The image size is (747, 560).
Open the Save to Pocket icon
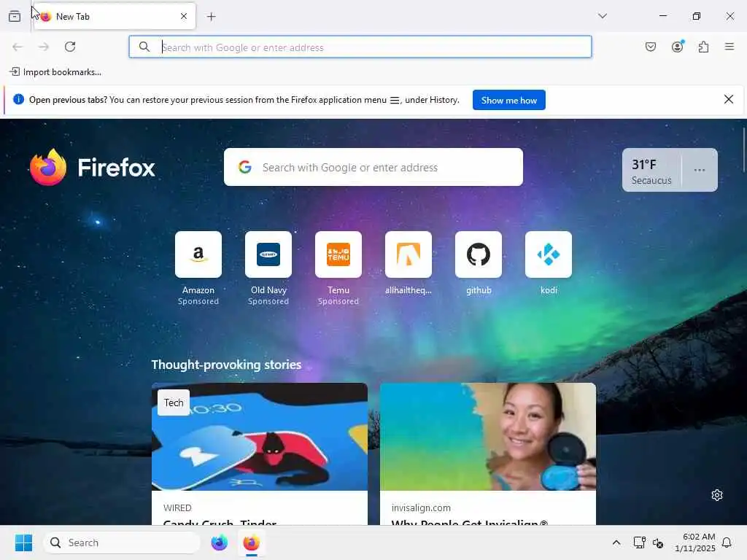pos(651,47)
